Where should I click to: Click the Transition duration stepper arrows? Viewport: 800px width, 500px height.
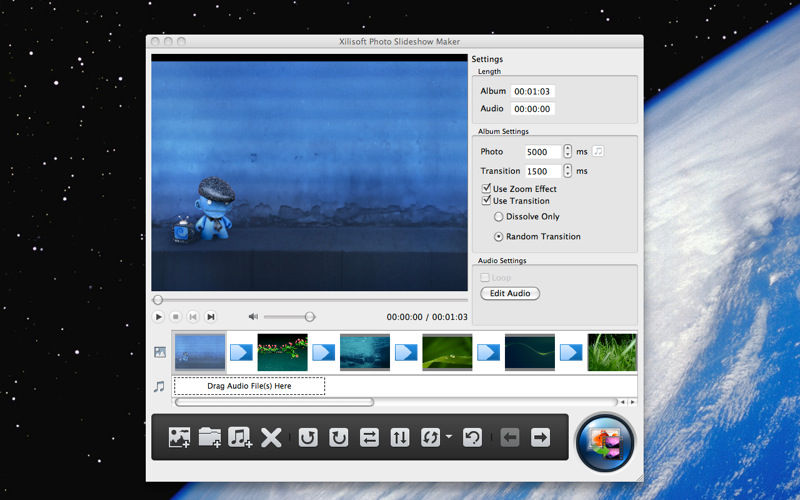(567, 171)
